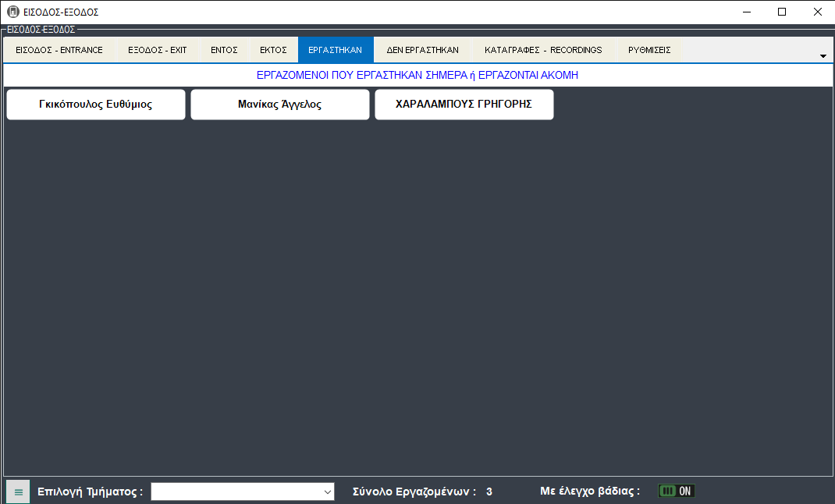Open the ΕΚΤΟΣ tab
This screenshot has height=504, width=835.
coord(273,50)
